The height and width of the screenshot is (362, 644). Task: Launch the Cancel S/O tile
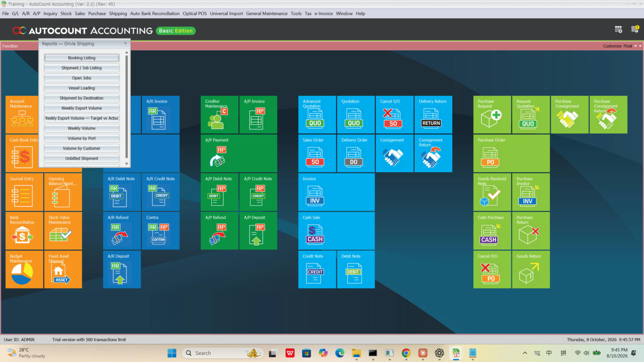[395, 114]
